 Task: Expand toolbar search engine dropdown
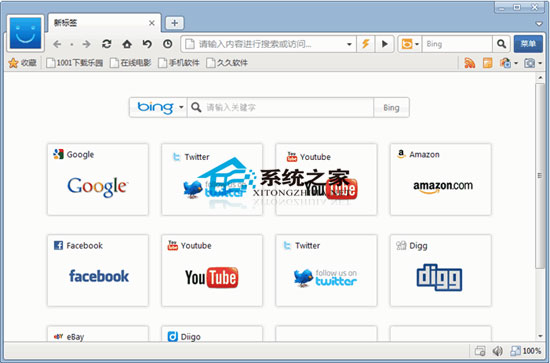[417, 44]
